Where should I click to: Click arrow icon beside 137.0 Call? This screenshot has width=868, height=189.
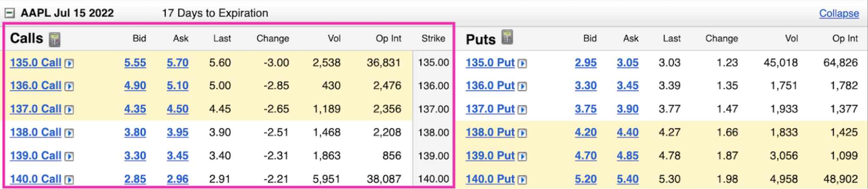69,109
